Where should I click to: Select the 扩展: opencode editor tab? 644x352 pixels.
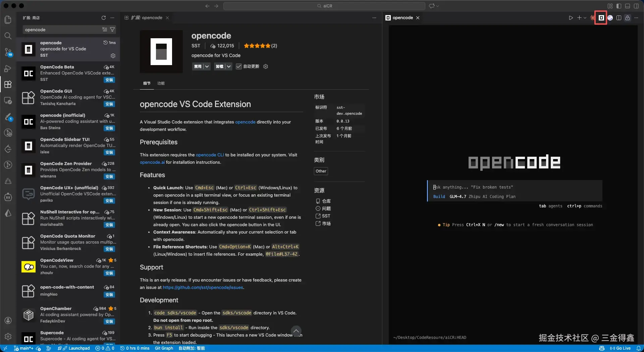147,18
